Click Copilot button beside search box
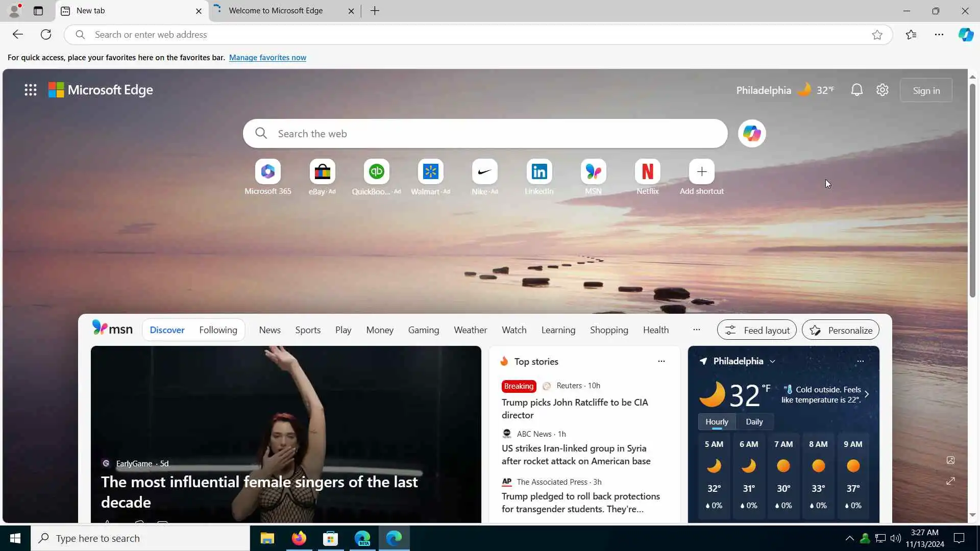This screenshot has height=551, width=980. [x=751, y=134]
